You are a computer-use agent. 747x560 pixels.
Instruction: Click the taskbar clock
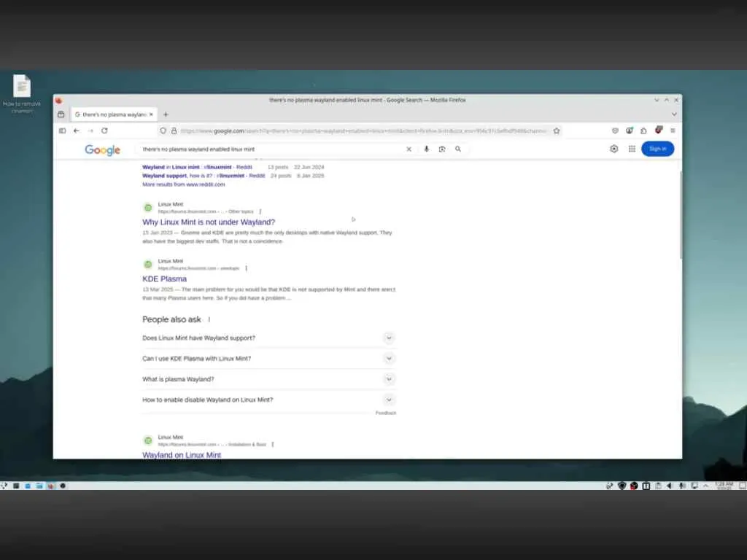pyautogui.click(x=724, y=486)
